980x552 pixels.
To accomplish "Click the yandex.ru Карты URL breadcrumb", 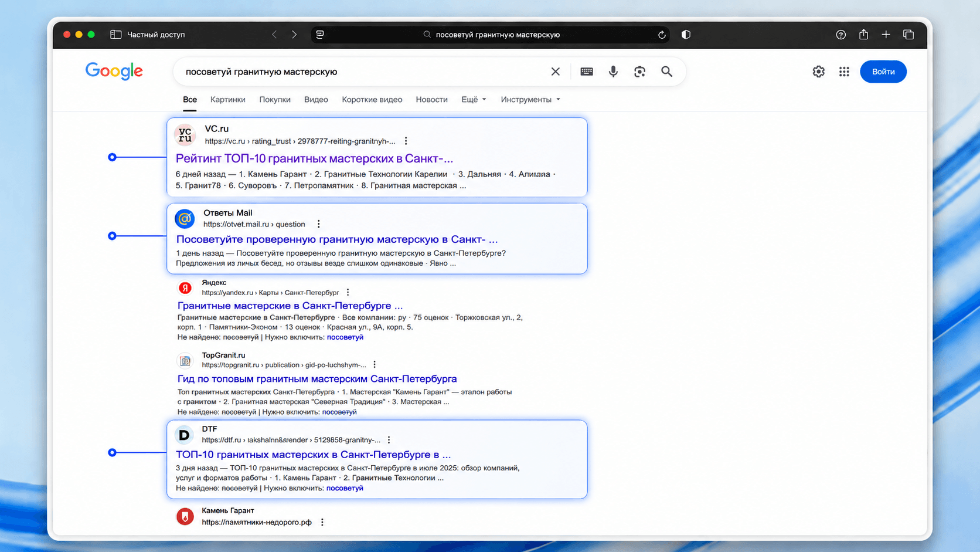I will pos(270,292).
